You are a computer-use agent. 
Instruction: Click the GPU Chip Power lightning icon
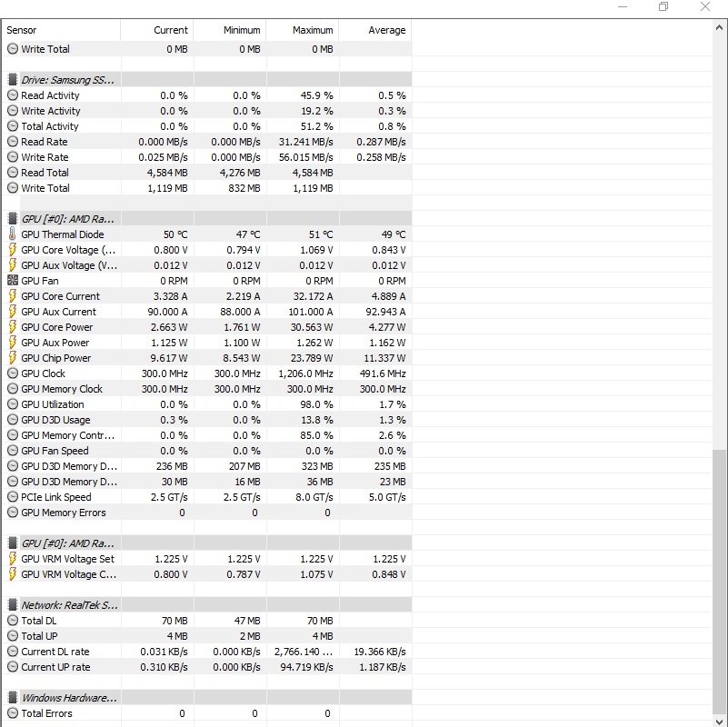13,358
